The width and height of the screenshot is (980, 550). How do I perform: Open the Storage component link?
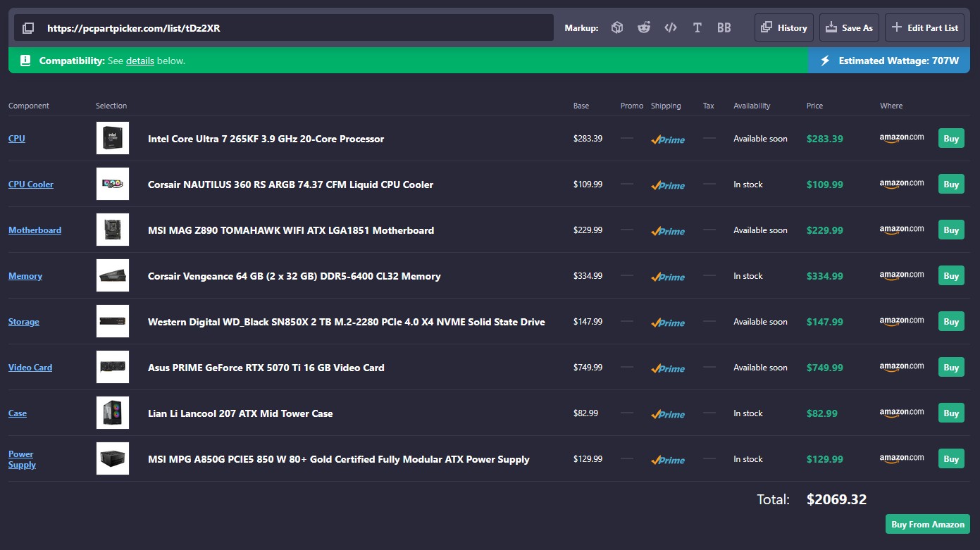24,322
